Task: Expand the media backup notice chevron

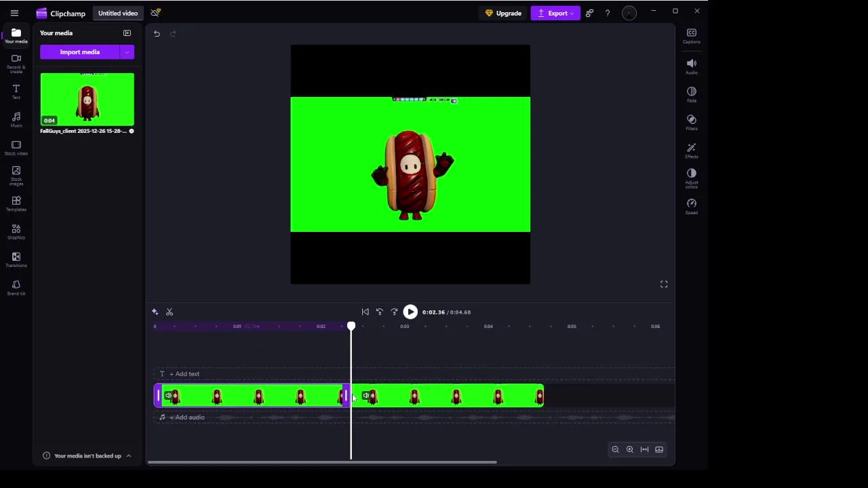Action: [129, 456]
